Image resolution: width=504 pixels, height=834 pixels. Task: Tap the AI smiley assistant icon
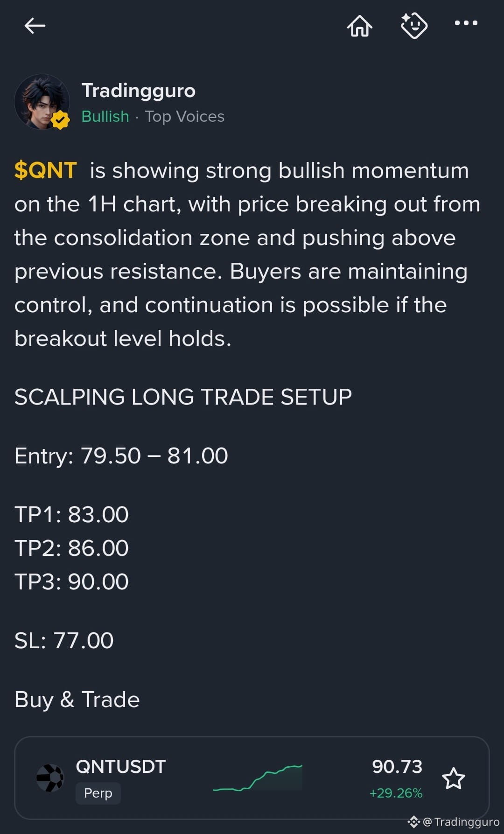tap(414, 25)
